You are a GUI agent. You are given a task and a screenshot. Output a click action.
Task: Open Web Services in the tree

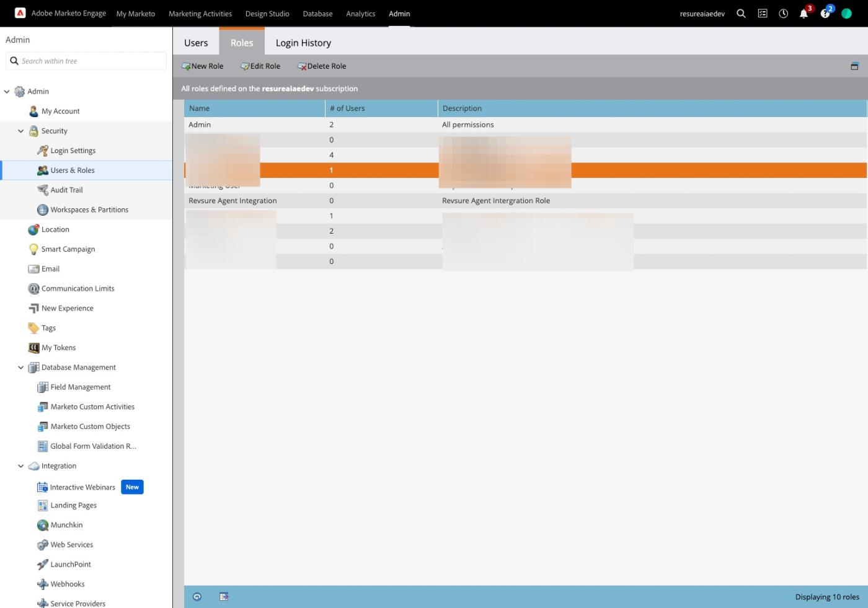72,545
